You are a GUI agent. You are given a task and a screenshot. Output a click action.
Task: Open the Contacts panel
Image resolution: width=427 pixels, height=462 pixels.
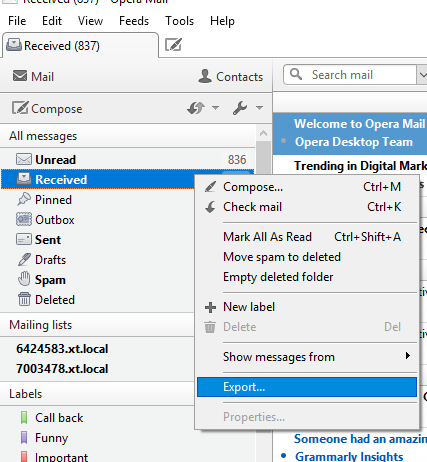[x=231, y=76]
